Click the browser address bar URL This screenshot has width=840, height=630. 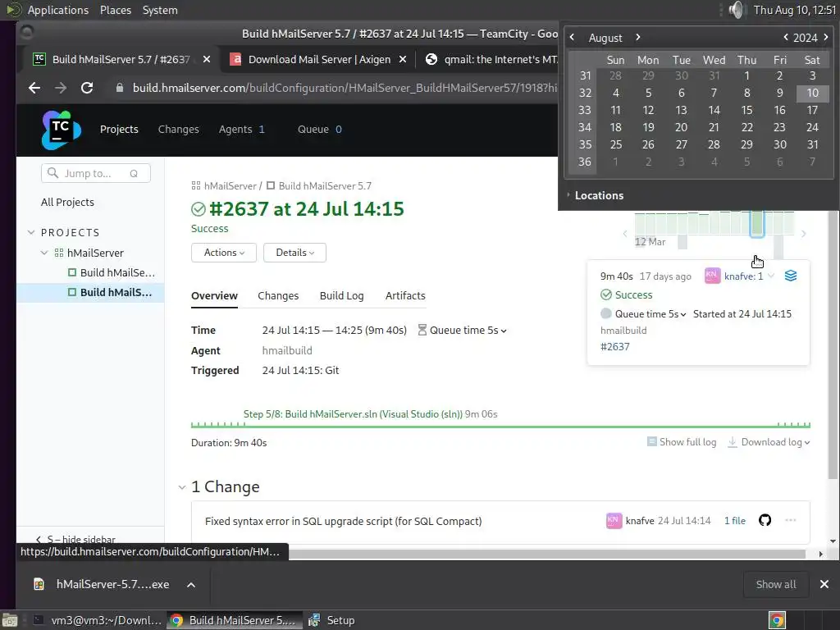coord(345,88)
